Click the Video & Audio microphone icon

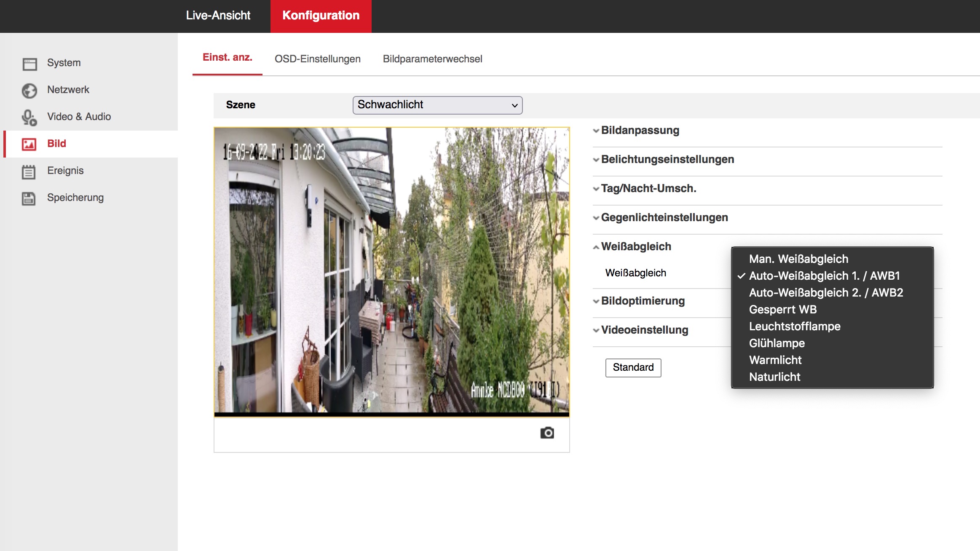(x=29, y=118)
